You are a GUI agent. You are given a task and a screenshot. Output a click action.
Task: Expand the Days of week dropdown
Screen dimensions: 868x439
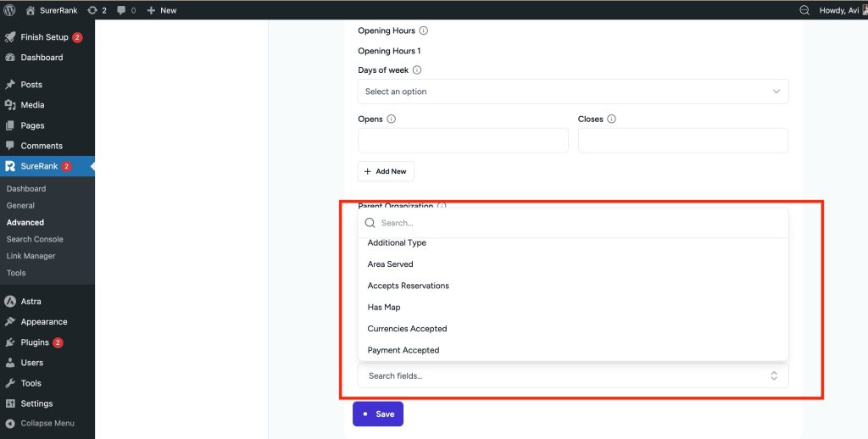tap(573, 92)
